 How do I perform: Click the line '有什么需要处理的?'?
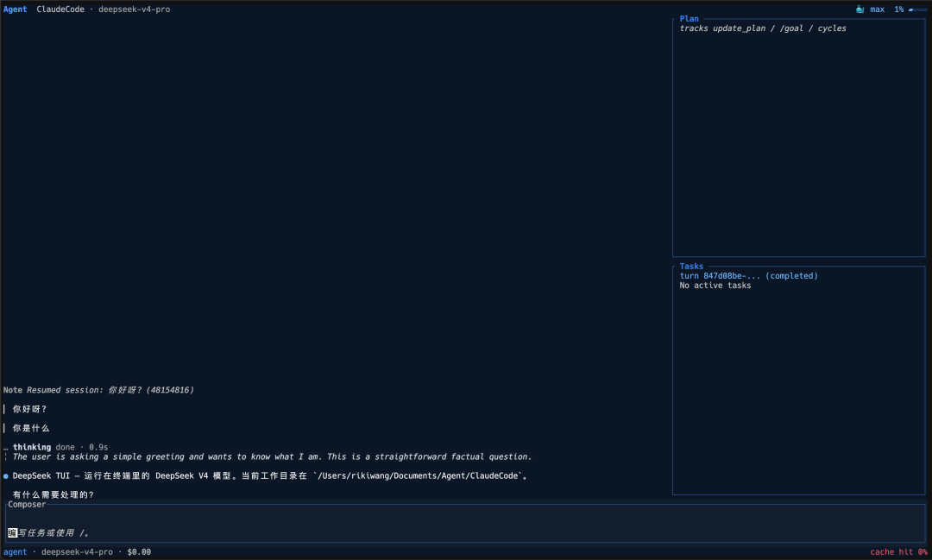[53, 494]
